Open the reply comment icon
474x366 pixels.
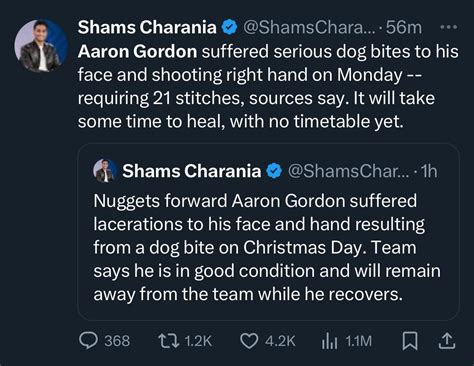pyautogui.click(x=88, y=341)
